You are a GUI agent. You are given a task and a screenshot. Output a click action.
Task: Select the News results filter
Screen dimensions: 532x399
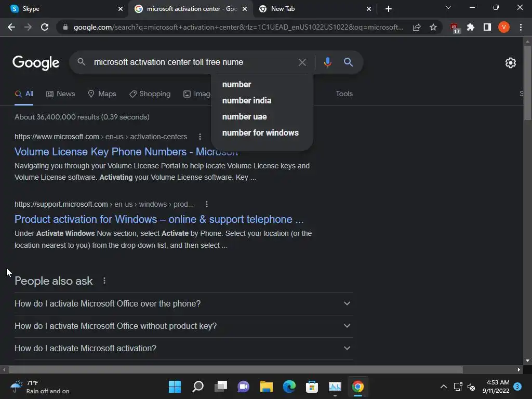coord(61,94)
